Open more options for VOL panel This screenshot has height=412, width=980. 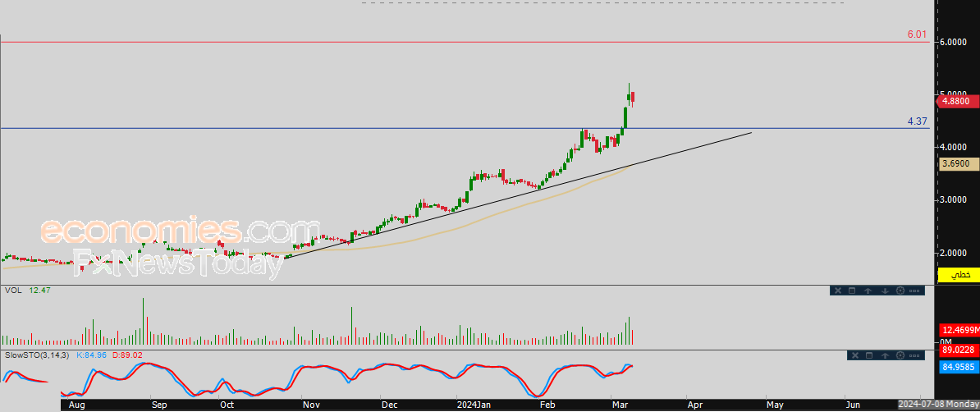[x=915, y=291]
